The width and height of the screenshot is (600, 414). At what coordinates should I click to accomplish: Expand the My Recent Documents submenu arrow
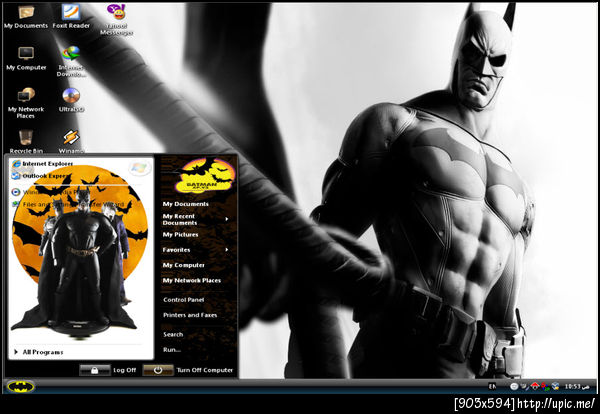pyautogui.click(x=227, y=219)
